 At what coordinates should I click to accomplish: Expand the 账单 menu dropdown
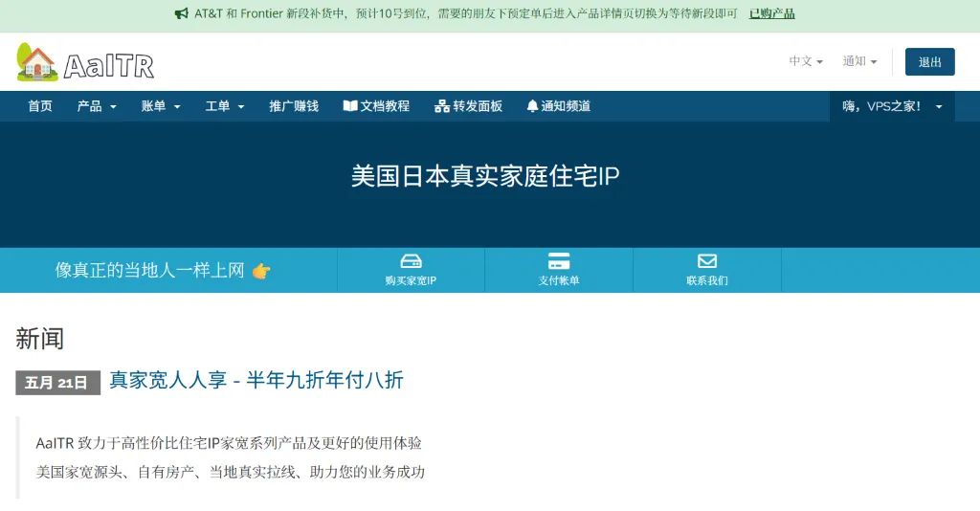(161, 106)
